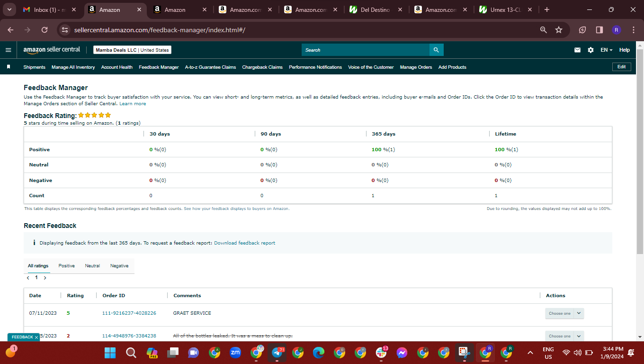
Task: Go to previous feedback page
Action: [x=28, y=278]
